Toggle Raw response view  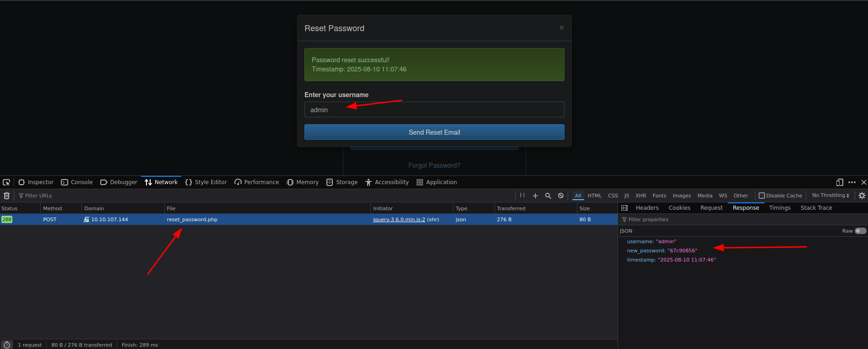point(860,231)
